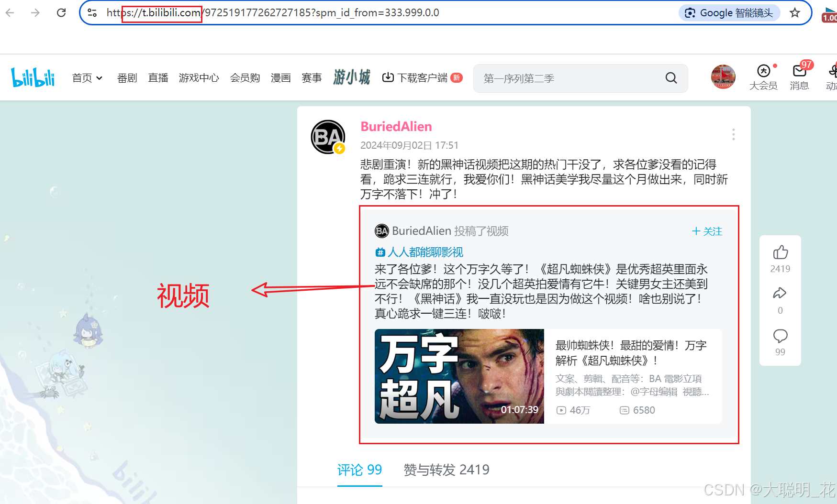Click the search magnifier icon
This screenshot has width=837, height=504.
(x=671, y=78)
